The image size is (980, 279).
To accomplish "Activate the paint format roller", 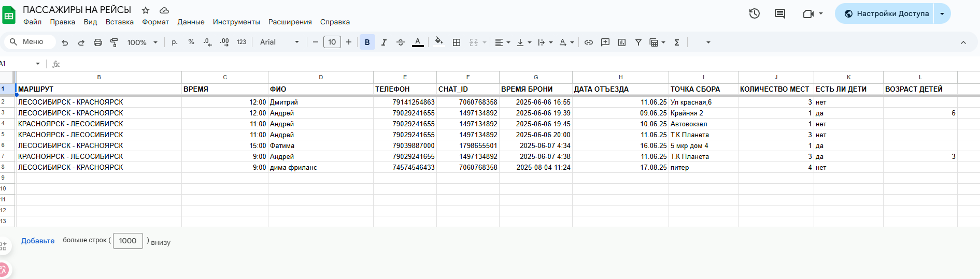I will [115, 42].
